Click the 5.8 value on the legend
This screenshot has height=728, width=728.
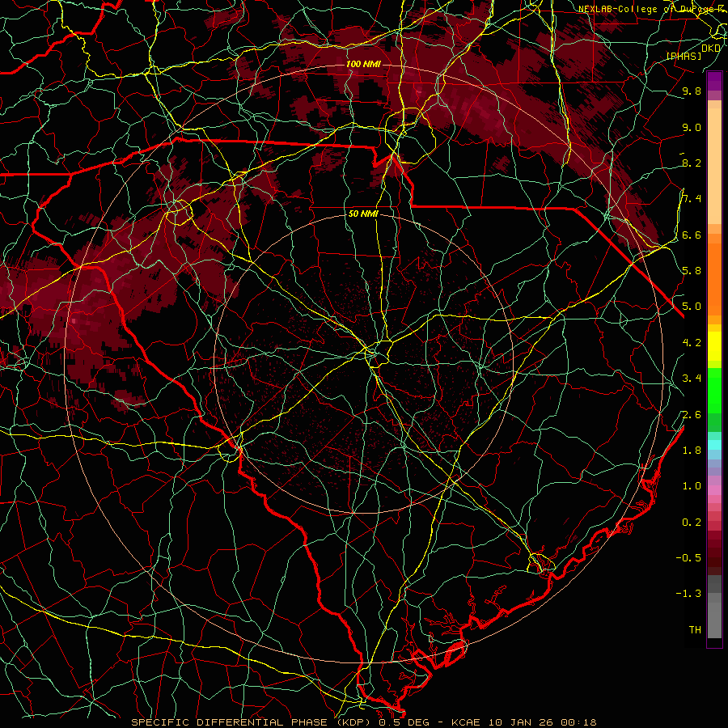pos(692,271)
